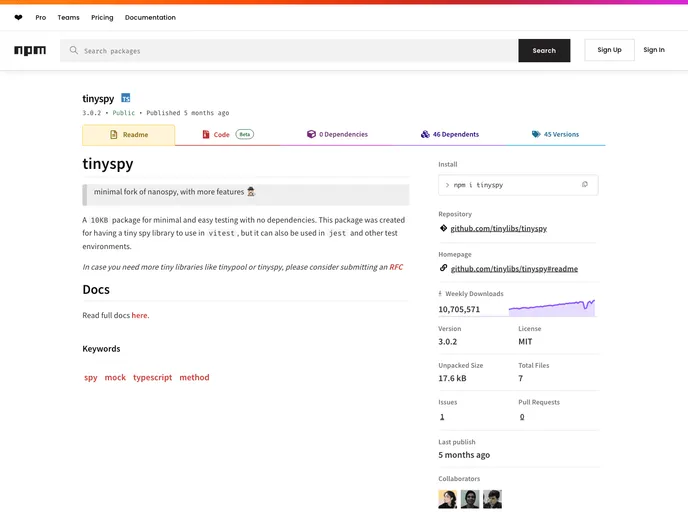Open the Issues count 1 link
688x512 pixels.
tap(442, 417)
